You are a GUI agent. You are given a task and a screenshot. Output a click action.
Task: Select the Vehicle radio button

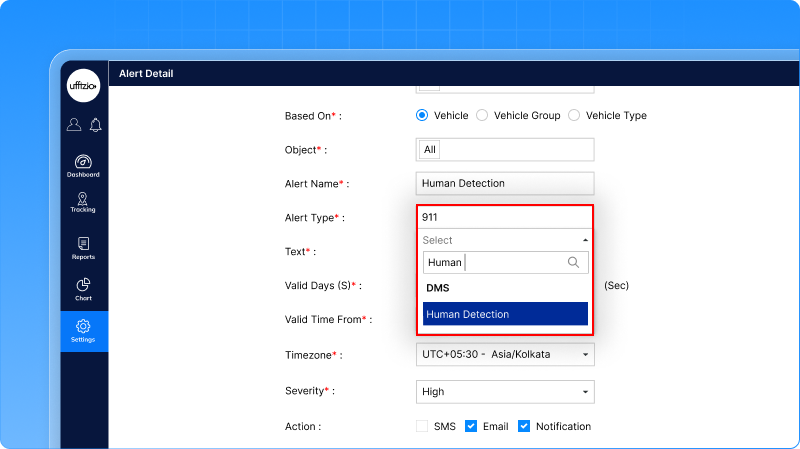coord(422,116)
